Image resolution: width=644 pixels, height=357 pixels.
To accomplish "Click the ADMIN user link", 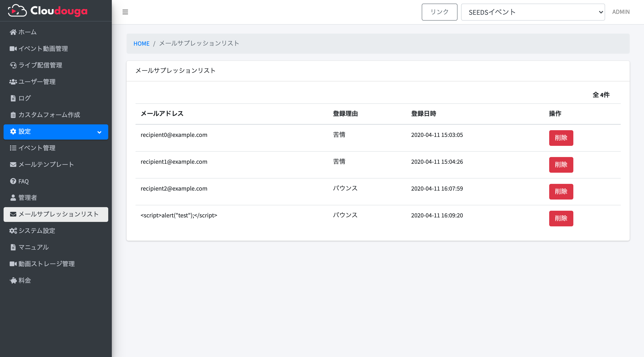I will (621, 12).
